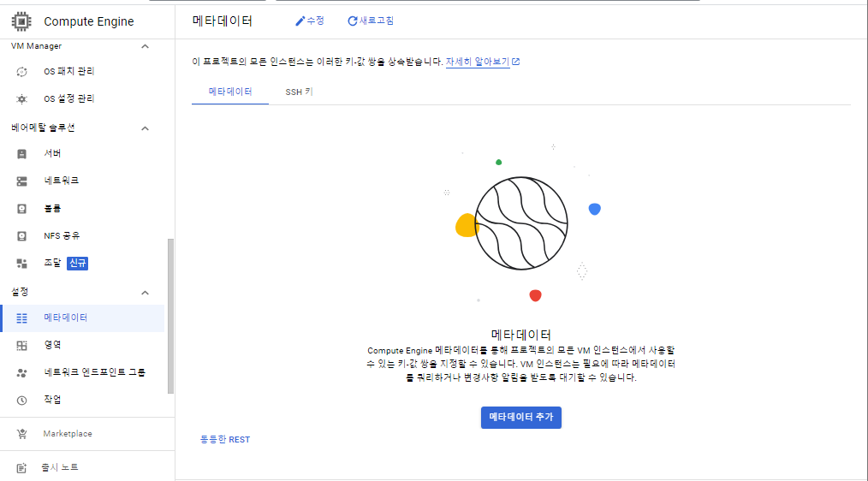The image size is (868, 481).
Task: Click the VM Manager section label
Action: pyautogui.click(x=36, y=46)
